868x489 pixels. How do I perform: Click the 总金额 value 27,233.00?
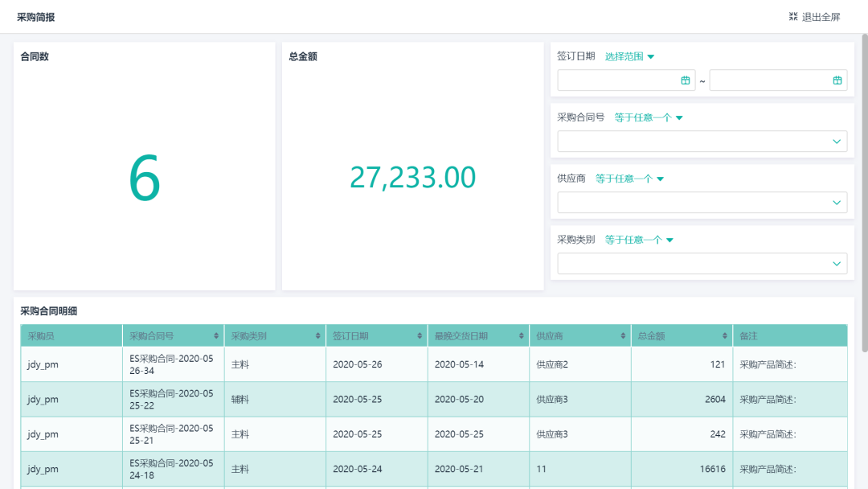411,175
